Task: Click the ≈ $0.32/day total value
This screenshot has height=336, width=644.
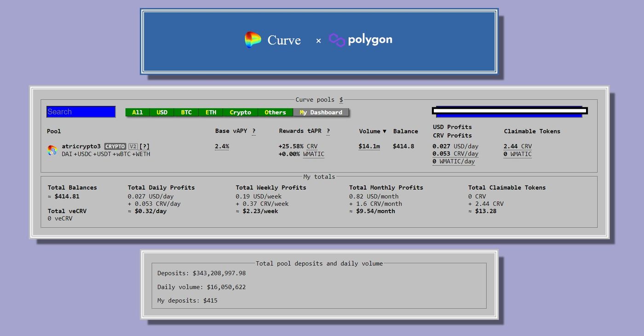Action: [147, 211]
